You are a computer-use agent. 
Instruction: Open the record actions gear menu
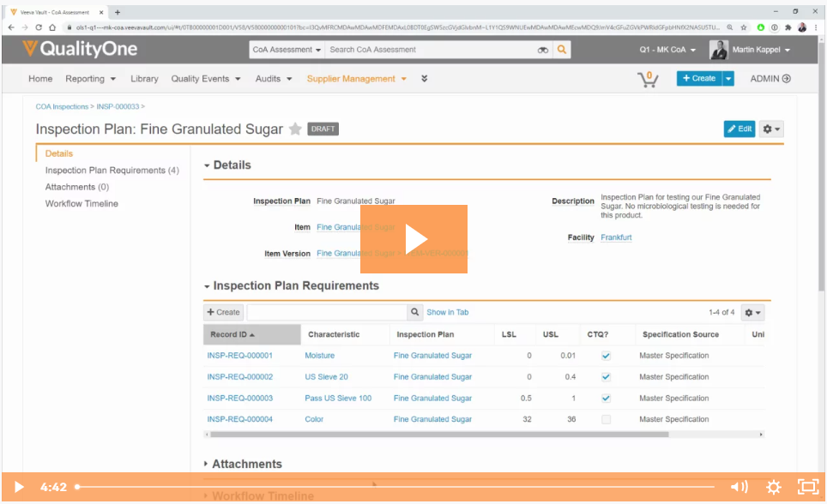coord(771,129)
